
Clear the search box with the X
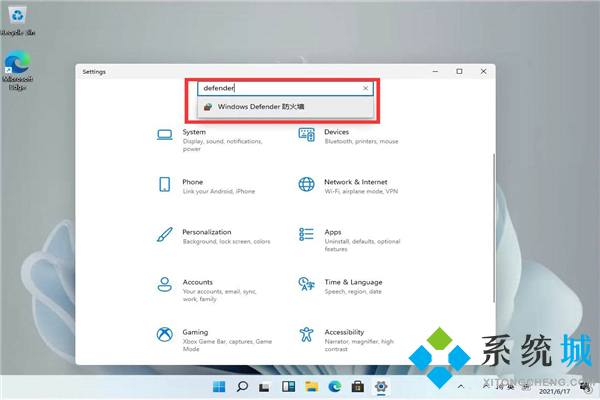(x=365, y=88)
